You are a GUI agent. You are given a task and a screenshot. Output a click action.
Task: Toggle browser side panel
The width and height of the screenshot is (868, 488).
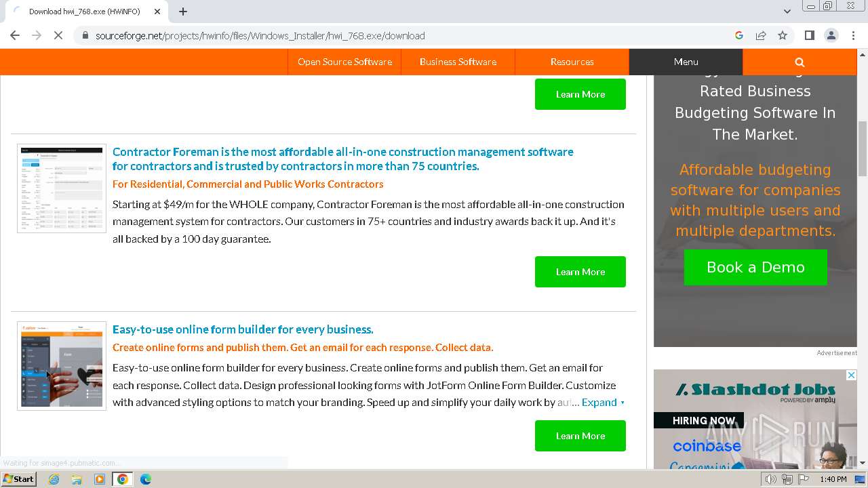coord(809,35)
